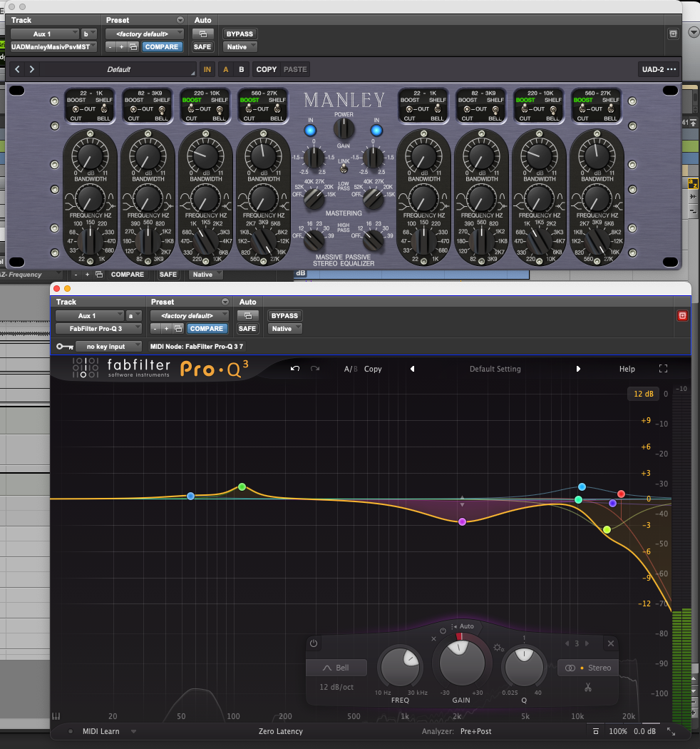700x749 pixels.
Task: Open Manley automation enable icon under Auto
Action: pyautogui.click(x=203, y=34)
